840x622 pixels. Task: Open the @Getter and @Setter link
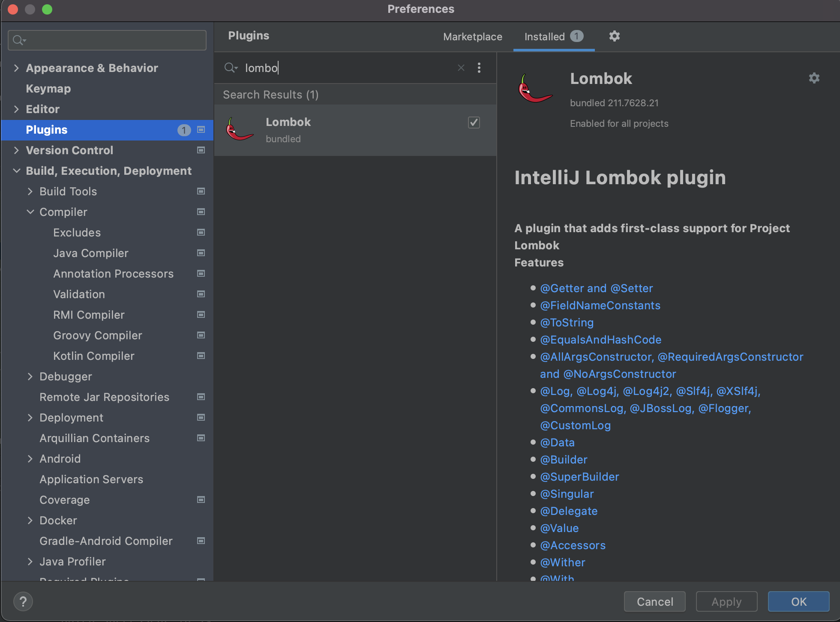coord(596,288)
